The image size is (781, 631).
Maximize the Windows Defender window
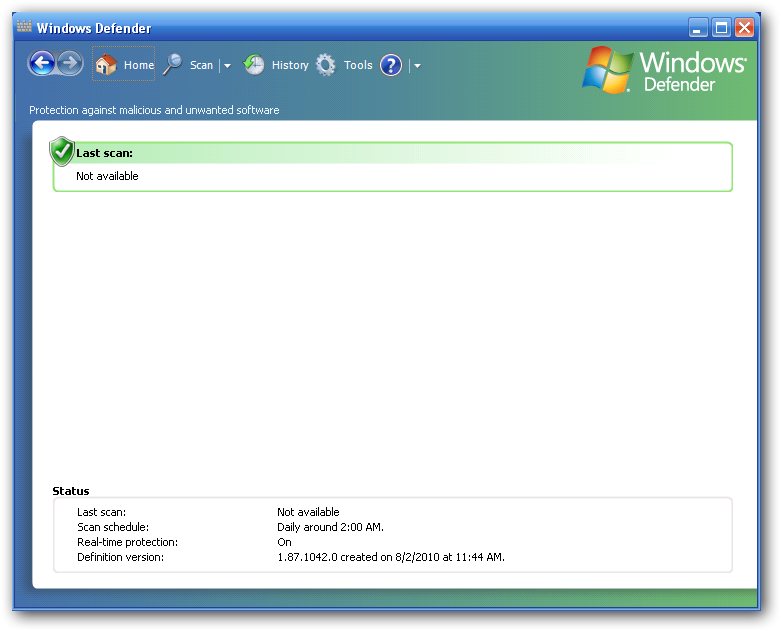click(721, 27)
